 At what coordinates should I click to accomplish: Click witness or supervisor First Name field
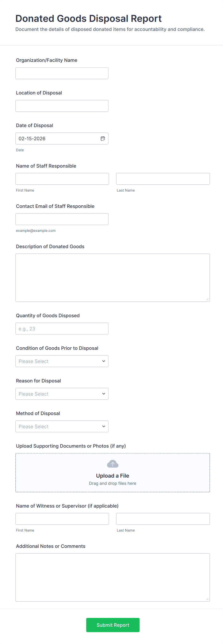[62, 519]
